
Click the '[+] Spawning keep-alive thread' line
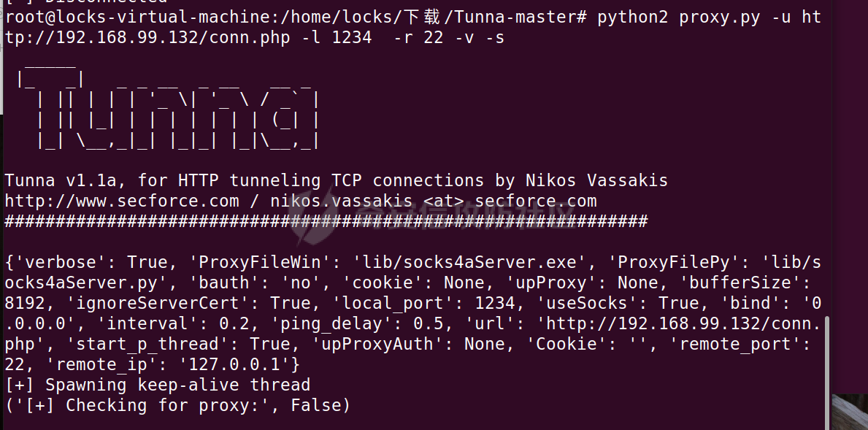[x=158, y=385]
